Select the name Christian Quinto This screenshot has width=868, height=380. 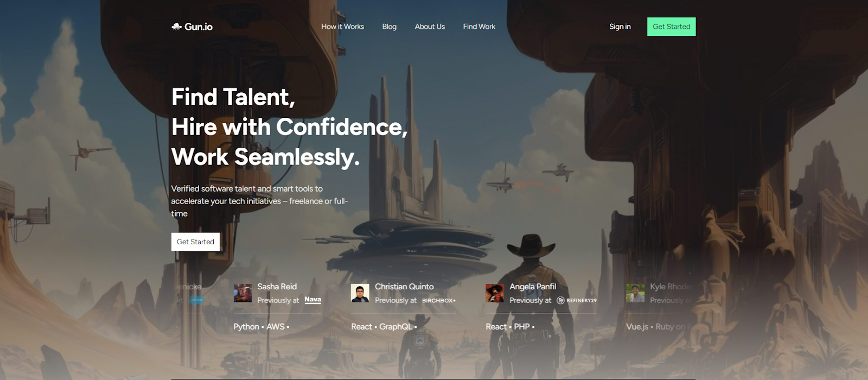point(404,287)
